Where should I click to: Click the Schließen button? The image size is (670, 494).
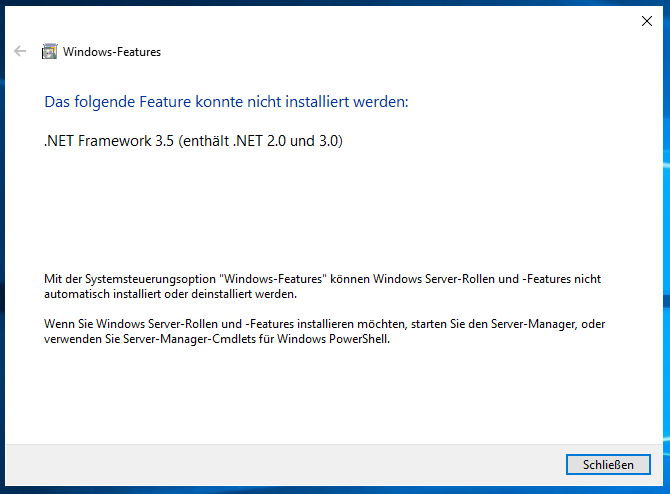608,465
